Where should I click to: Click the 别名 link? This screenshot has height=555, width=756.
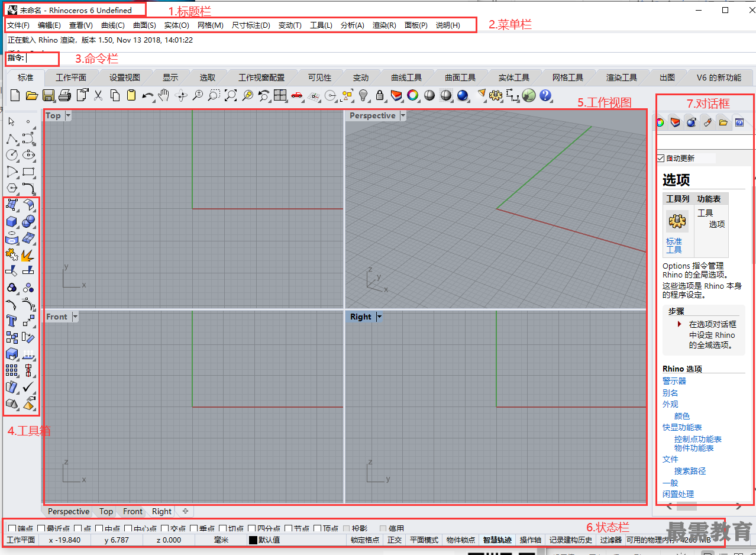pyautogui.click(x=670, y=393)
